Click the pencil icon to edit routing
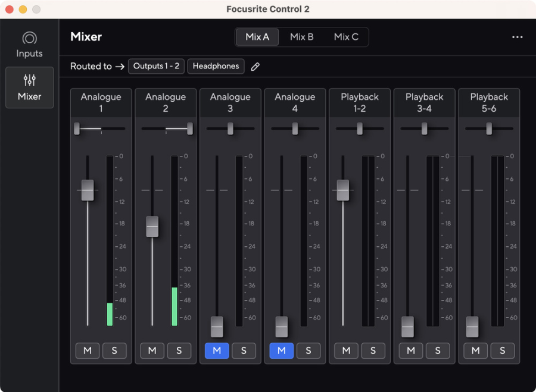This screenshot has height=392, width=536. click(255, 67)
